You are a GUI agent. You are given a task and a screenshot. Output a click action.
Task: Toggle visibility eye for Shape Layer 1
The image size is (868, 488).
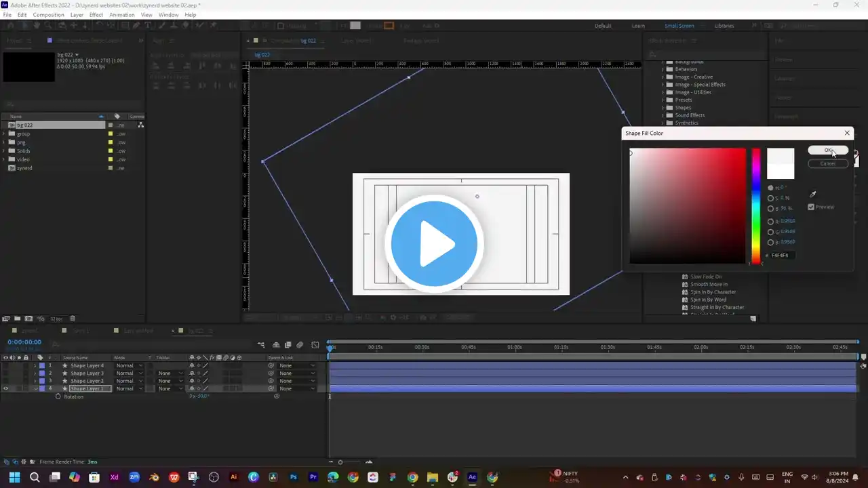point(5,389)
